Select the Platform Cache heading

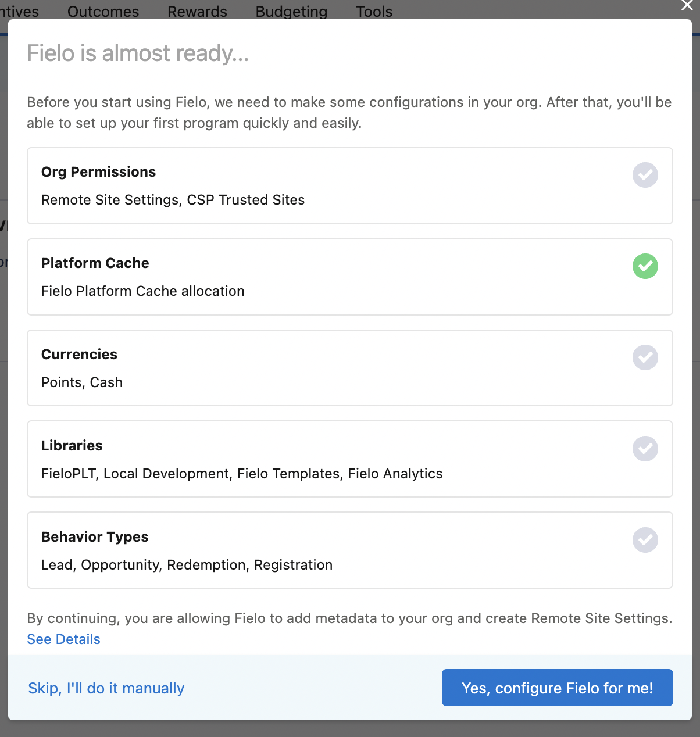click(95, 263)
